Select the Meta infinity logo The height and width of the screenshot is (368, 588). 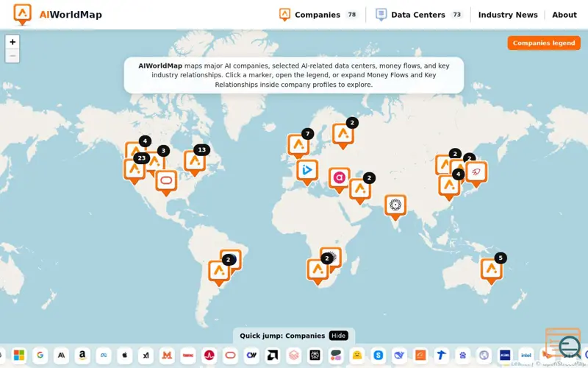point(104,355)
